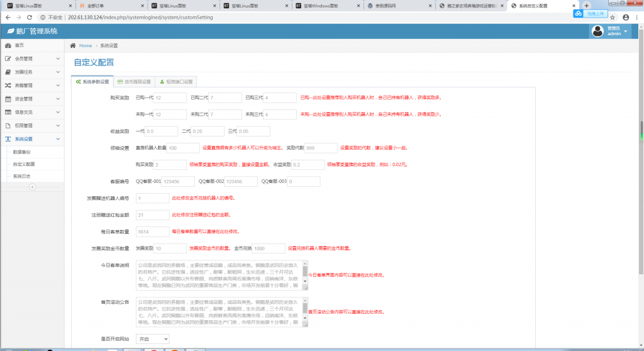This screenshot has height=351, width=644.
Task: Open new browser tab with plus icon
Action: [x=587, y=5]
